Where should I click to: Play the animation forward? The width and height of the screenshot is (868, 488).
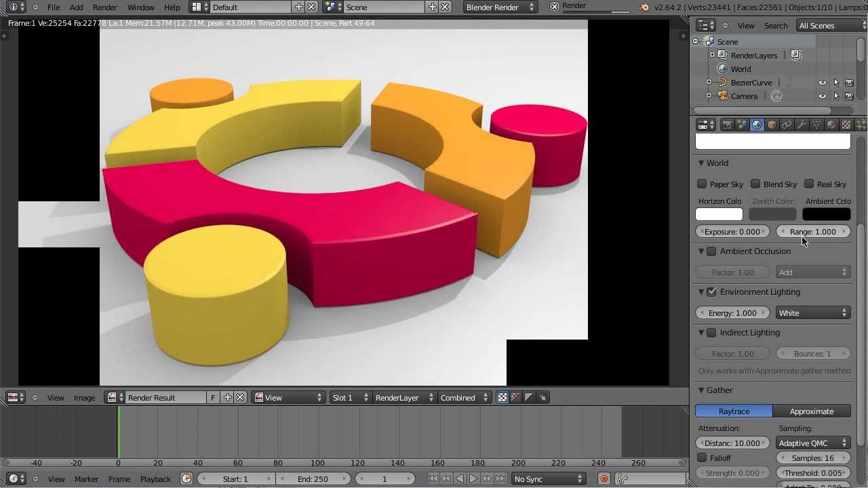[x=473, y=479]
